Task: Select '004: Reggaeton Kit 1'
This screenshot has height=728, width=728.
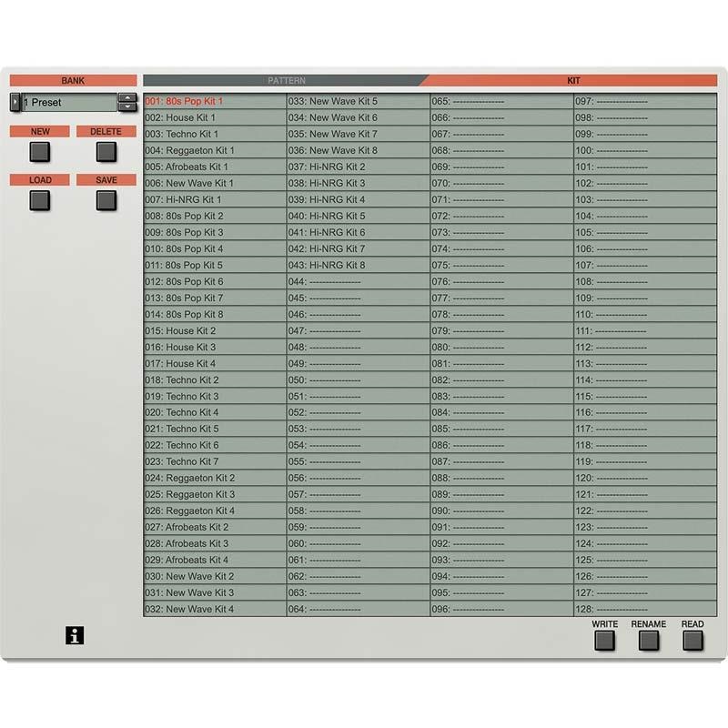Action: point(215,150)
